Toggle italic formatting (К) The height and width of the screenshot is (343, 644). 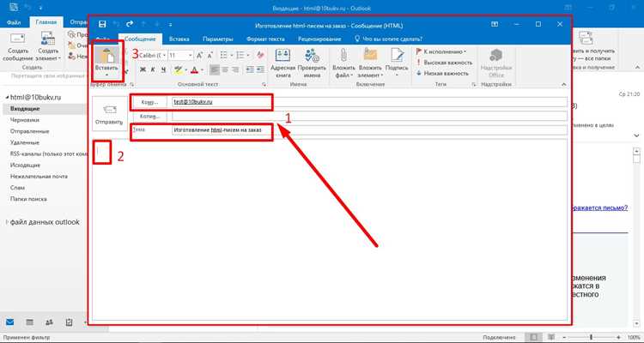click(x=153, y=69)
